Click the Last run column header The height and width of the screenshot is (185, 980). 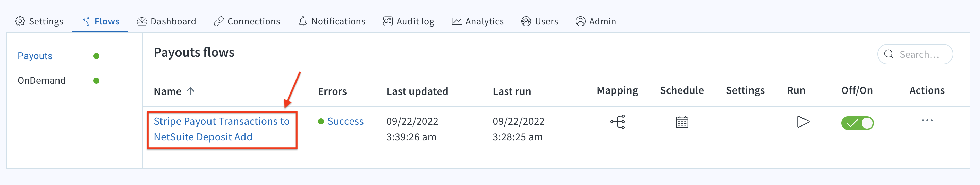click(x=512, y=91)
